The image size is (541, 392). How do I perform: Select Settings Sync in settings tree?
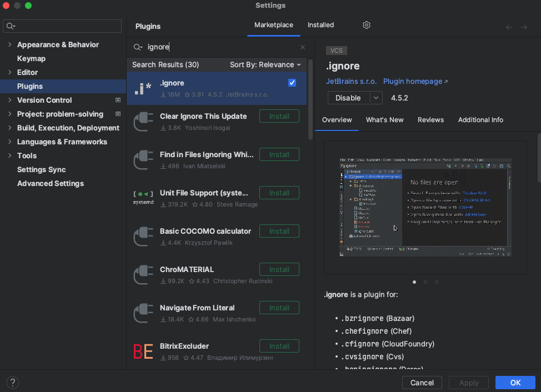tap(42, 169)
